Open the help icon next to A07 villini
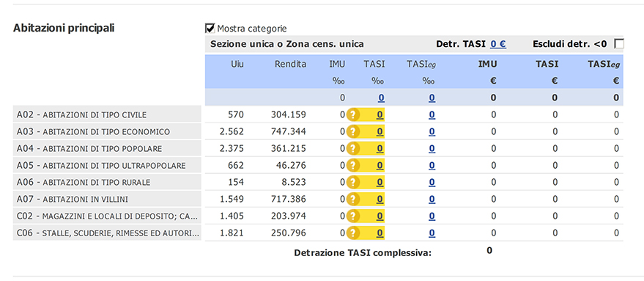644x281 pixels. [353, 199]
